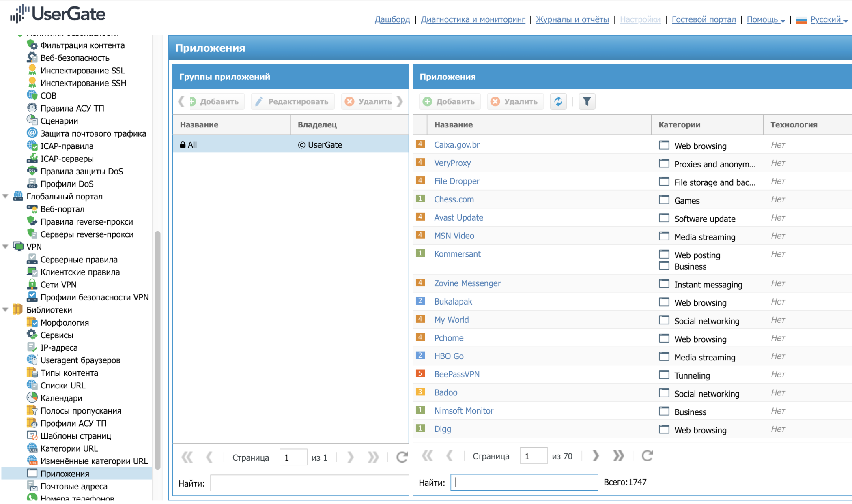Select Списки URL in sidebar

tap(63, 385)
